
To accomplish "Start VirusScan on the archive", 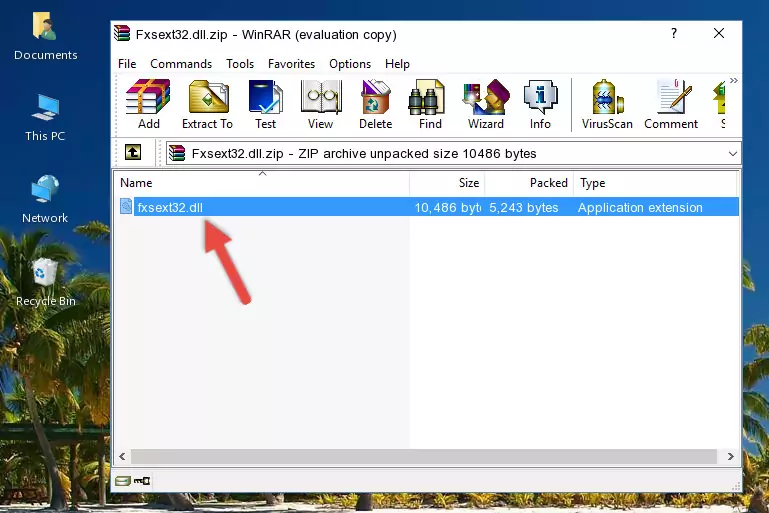I will click(607, 104).
